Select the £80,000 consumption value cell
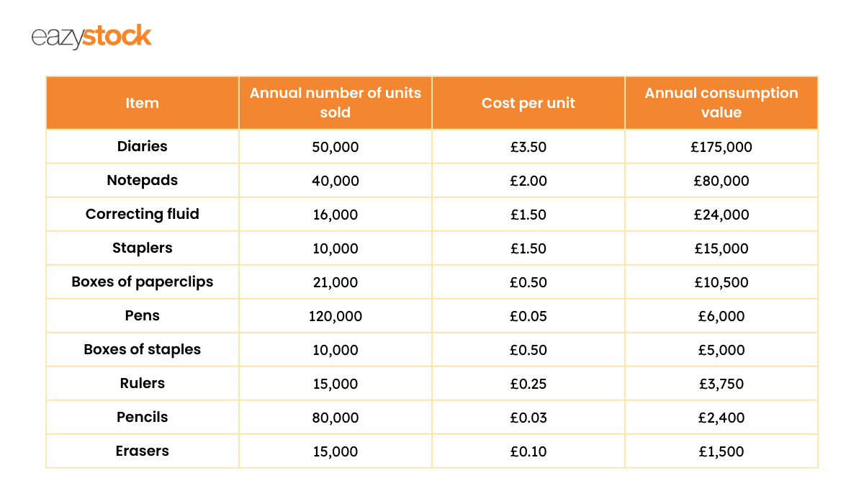This screenshot has width=864, height=504. coord(721,181)
